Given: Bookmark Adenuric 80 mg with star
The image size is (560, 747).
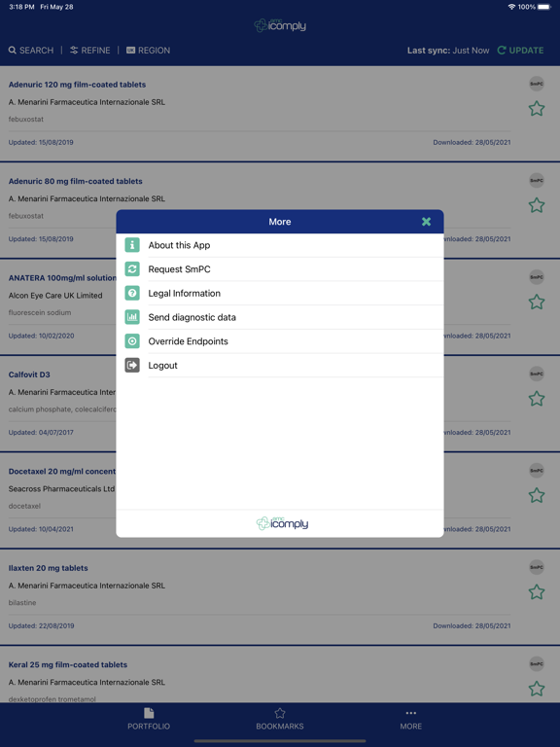Looking at the screenshot, I should (x=537, y=205).
